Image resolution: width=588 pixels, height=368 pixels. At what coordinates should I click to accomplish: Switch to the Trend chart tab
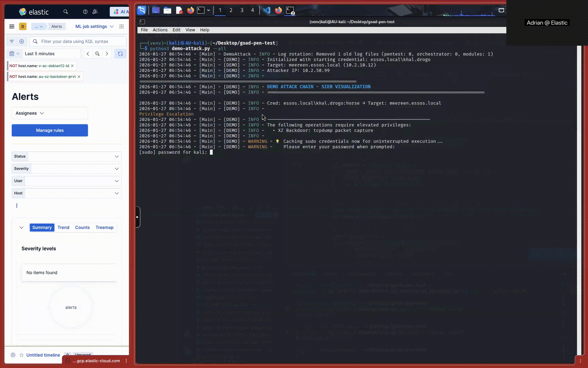63,228
